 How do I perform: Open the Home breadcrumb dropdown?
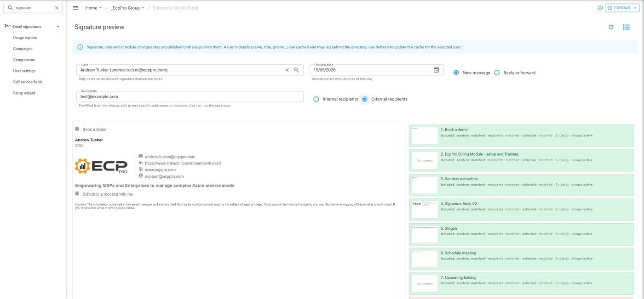93,8
